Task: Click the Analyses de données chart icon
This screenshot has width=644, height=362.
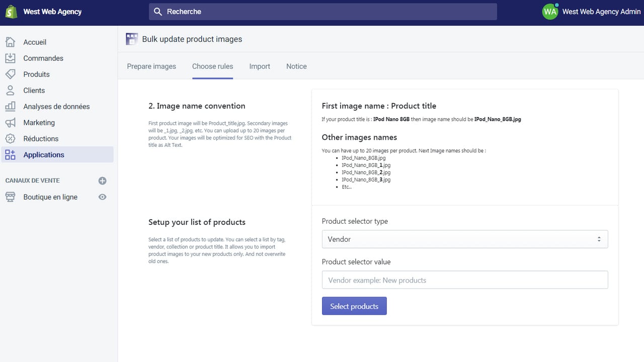Action: tap(10, 106)
